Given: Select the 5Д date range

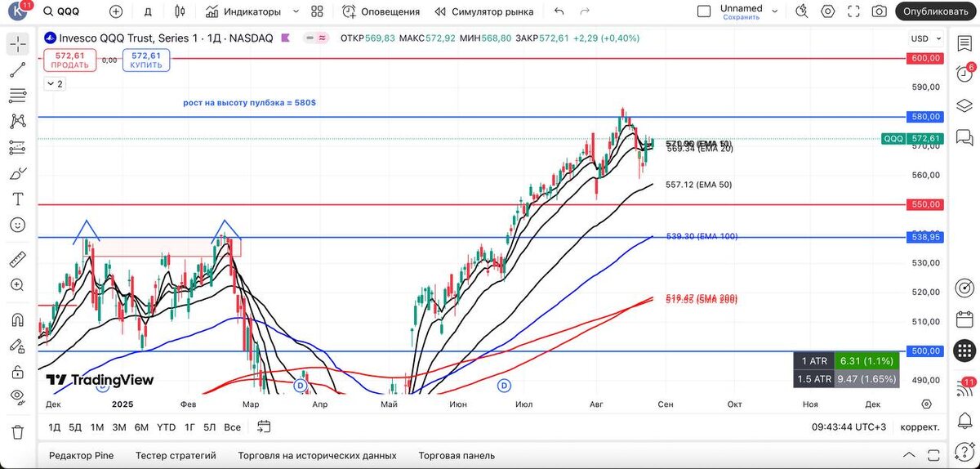Looking at the screenshot, I should (x=75, y=427).
